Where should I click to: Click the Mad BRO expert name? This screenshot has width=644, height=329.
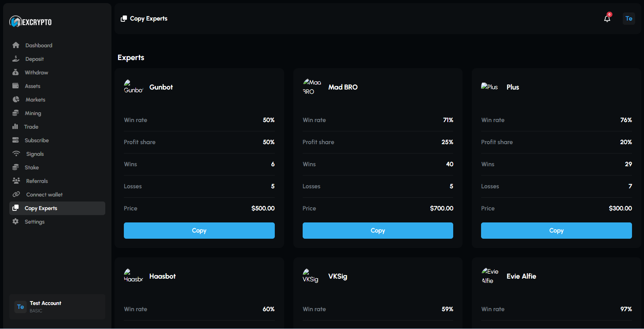point(343,87)
